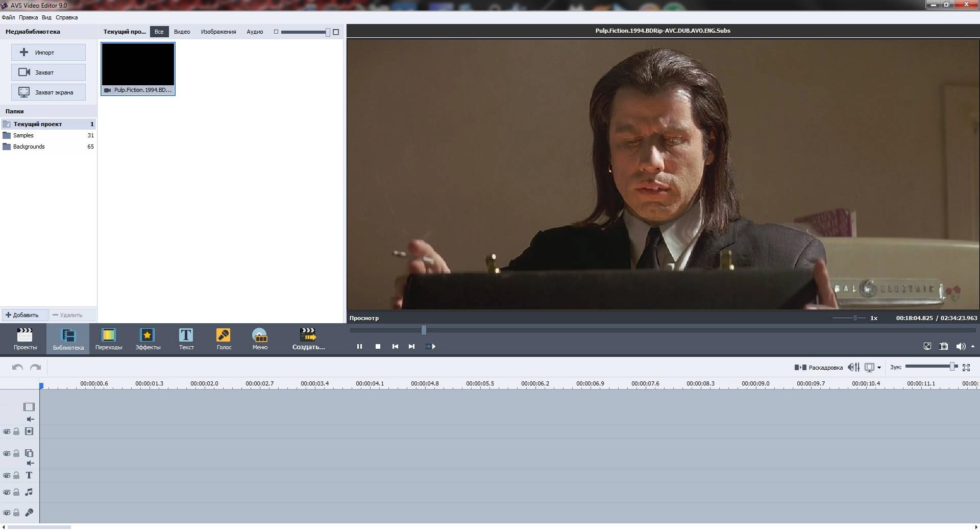The image size is (980, 531).
Task: Open the Вид menu
Action: [46, 17]
